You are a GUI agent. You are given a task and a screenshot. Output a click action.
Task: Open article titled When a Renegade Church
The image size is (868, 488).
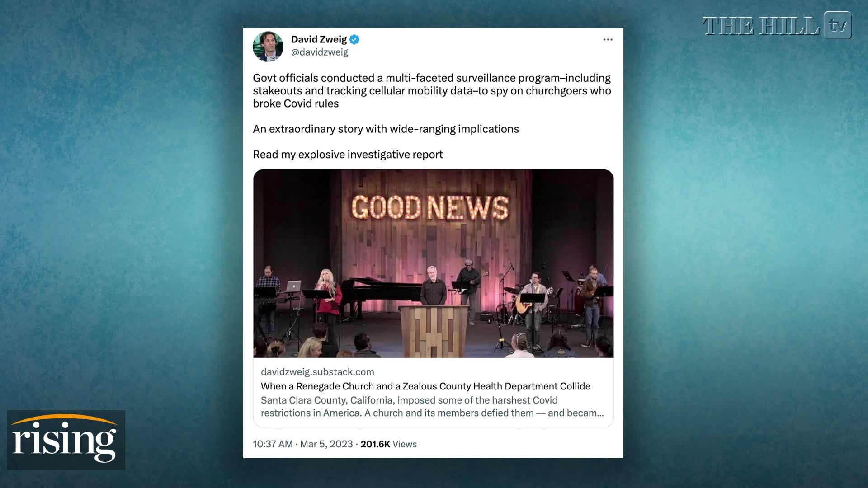425,386
